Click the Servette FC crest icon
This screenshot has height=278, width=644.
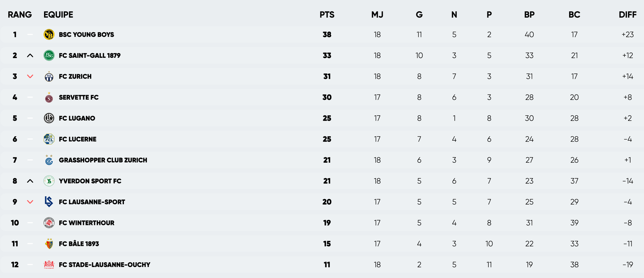pos(49,98)
